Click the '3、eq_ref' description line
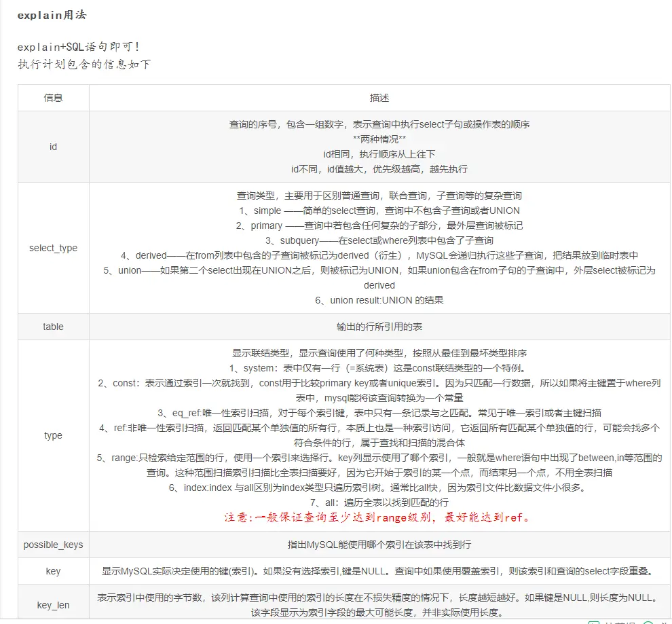Image resolution: width=672 pixels, height=624 pixels. click(x=379, y=413)
